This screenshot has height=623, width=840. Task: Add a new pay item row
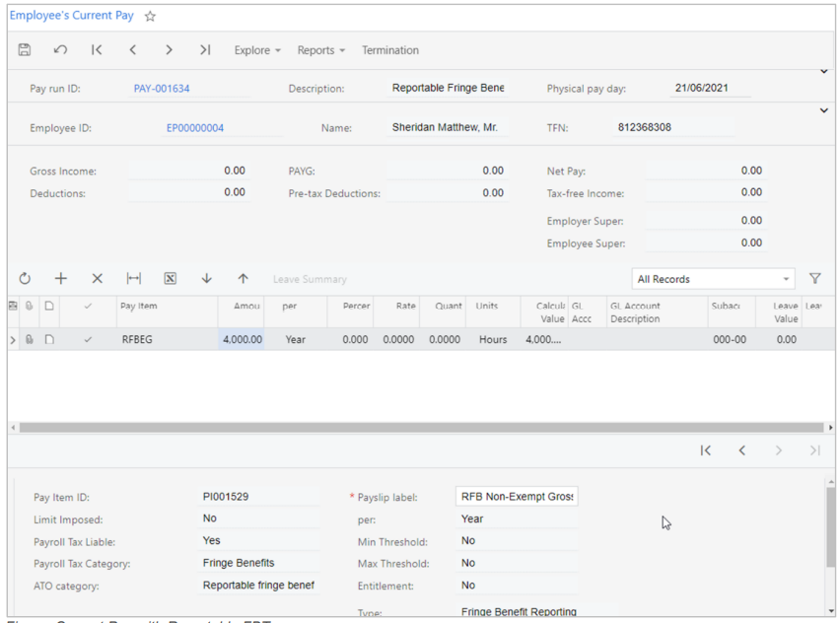pyautogui.click(x=60, y=279)
